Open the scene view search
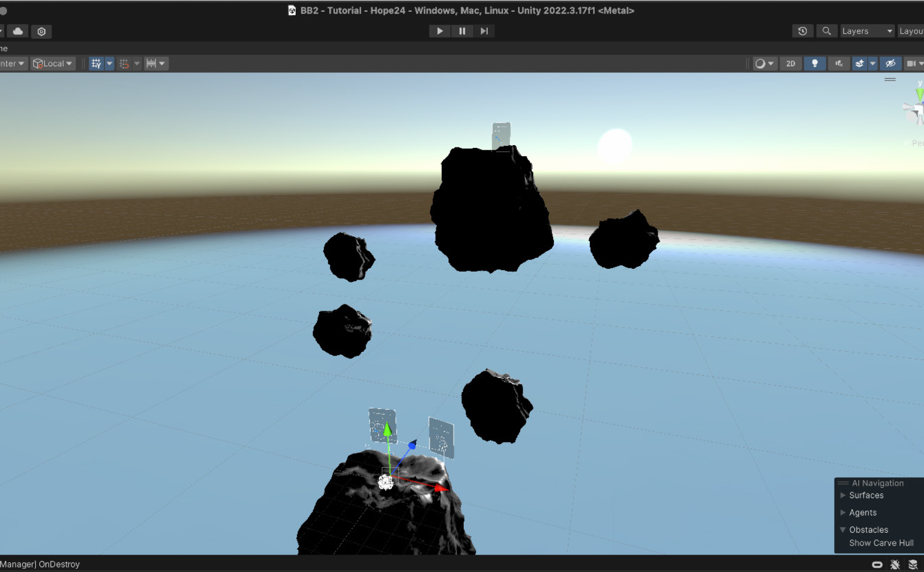 (827, 31)
